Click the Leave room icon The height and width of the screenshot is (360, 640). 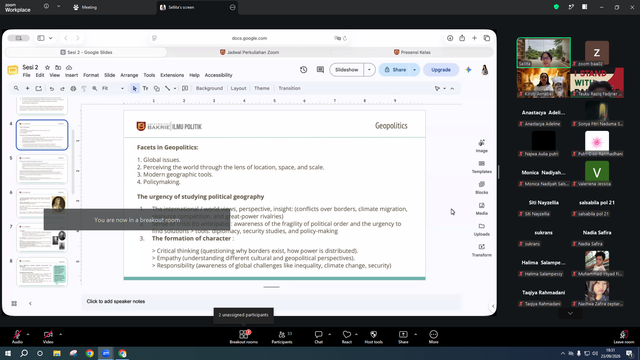[x=624, y=334]
